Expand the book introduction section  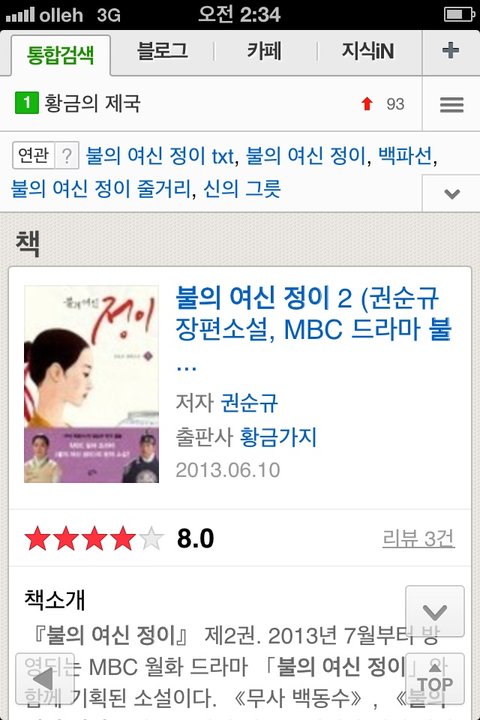pyautogui.click(x=435, y=611)
